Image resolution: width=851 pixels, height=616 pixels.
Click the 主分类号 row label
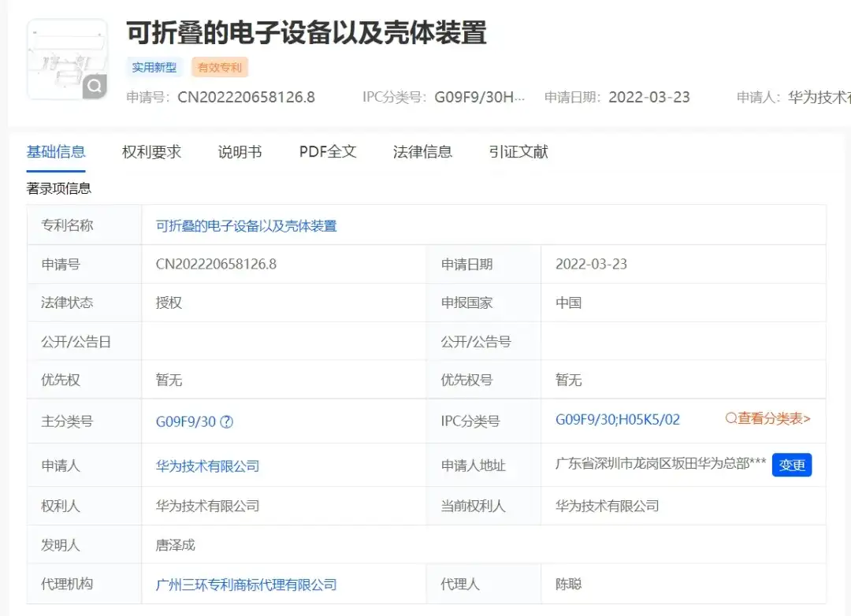67,421
